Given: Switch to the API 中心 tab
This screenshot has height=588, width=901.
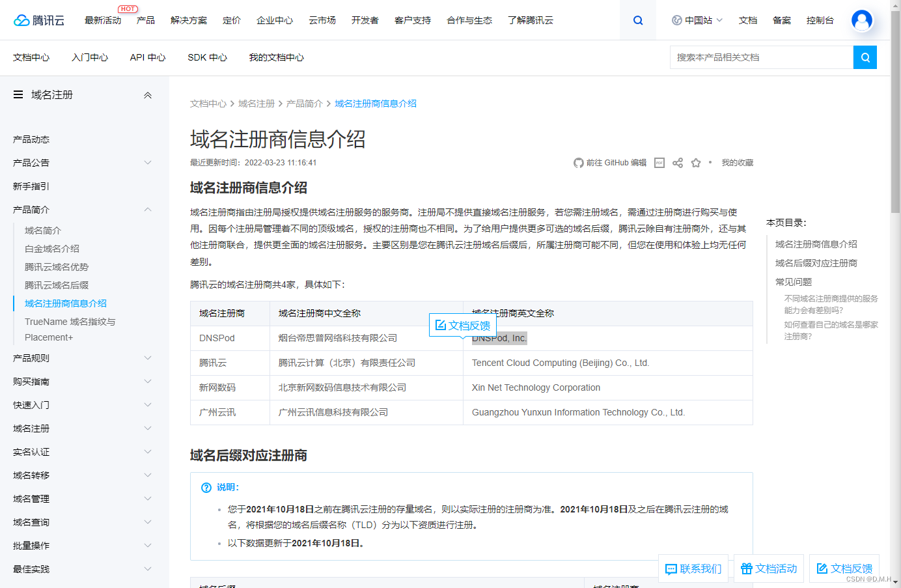Looking at the screenshot, I should 148,57.
